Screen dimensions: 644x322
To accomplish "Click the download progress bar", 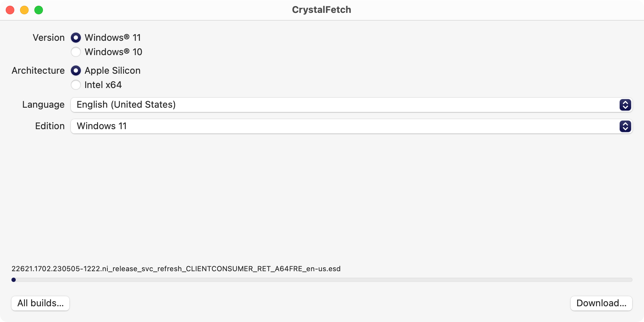I will click(x=322, y=279).
